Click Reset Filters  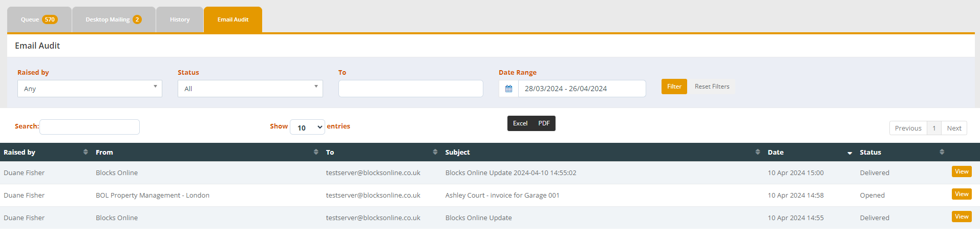[712, 87]
